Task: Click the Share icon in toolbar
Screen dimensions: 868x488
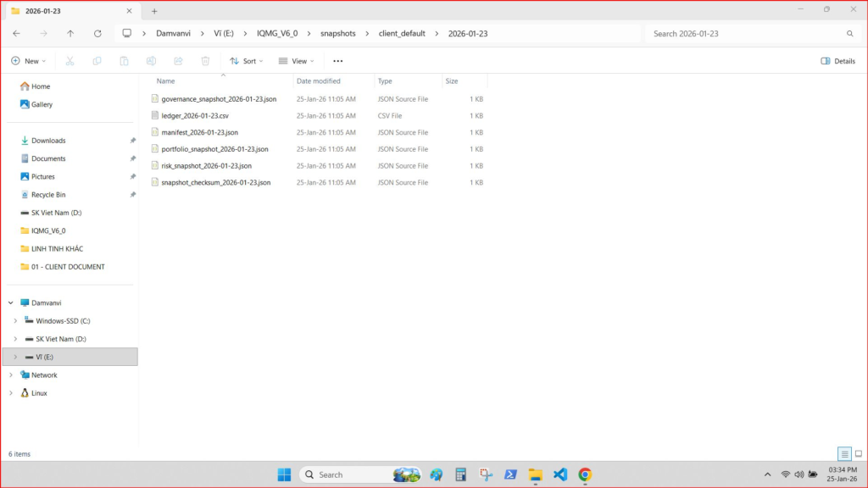Action: click(178, 61)
